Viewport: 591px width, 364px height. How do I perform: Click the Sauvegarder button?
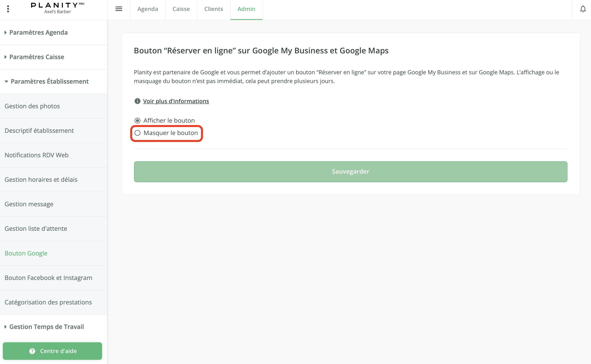pos(351,171)
